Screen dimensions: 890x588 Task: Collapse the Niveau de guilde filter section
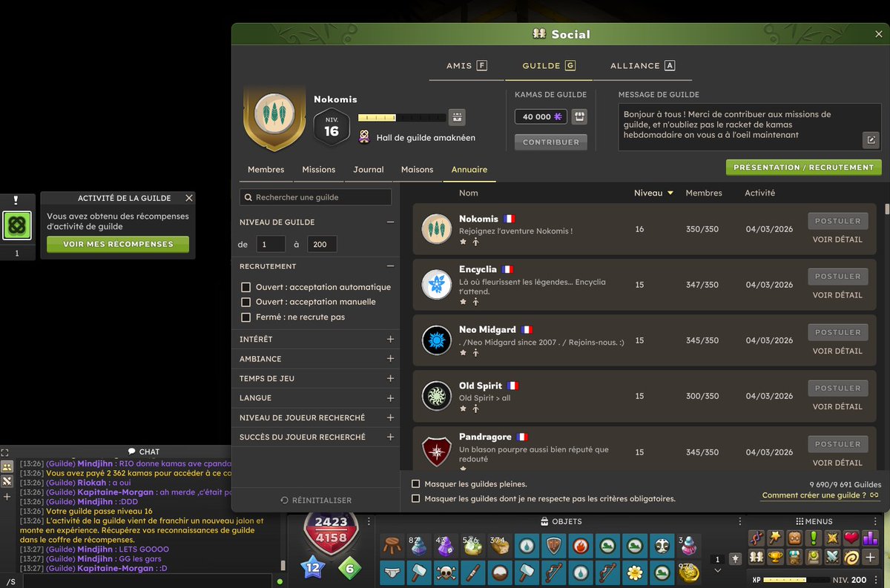coord(390,222)
